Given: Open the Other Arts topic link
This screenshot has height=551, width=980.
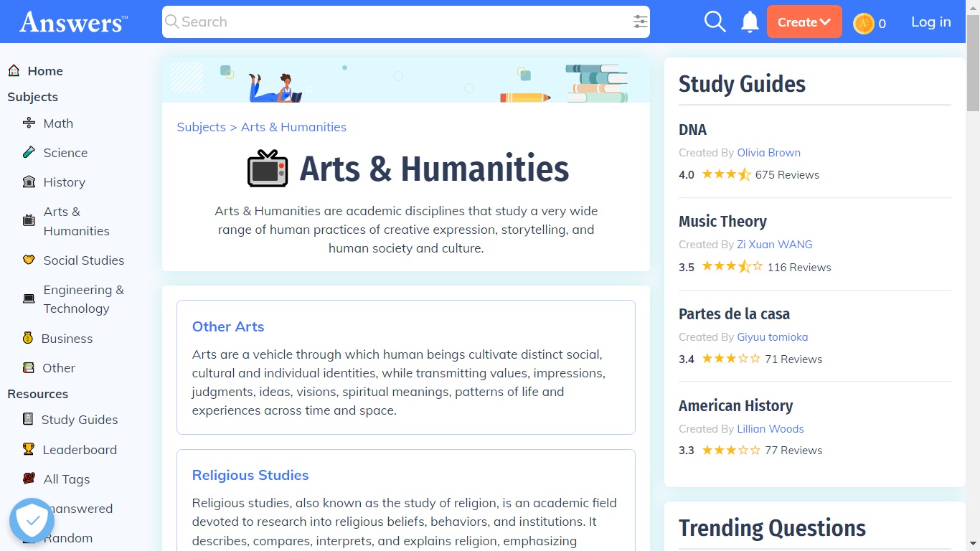Looking at the screenshot, I should [x=228, y=326].
